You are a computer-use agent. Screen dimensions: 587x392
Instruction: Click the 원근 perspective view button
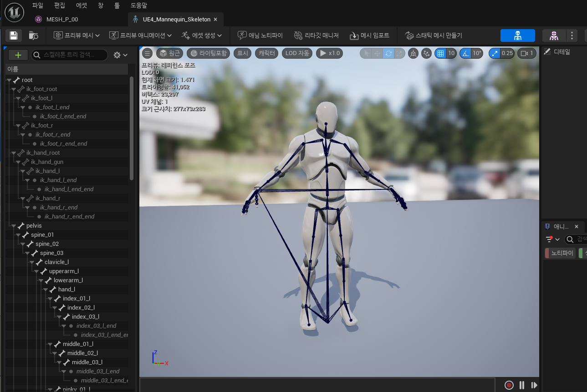(170, 53)
